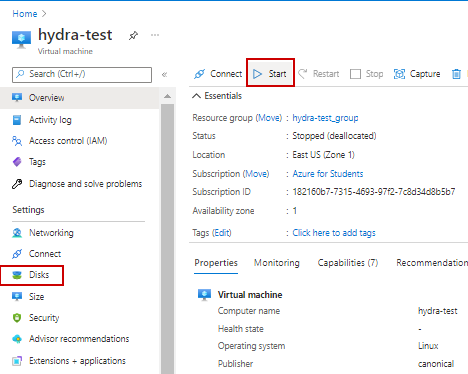
Task: Click the sidebar scrollbar up arrow
Action: tap(167, 96)
